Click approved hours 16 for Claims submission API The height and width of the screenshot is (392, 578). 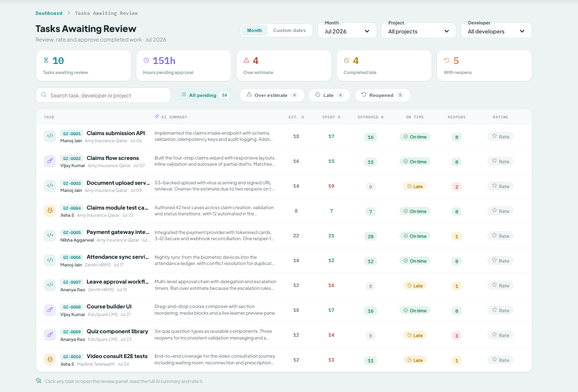[x=370, y=137]
